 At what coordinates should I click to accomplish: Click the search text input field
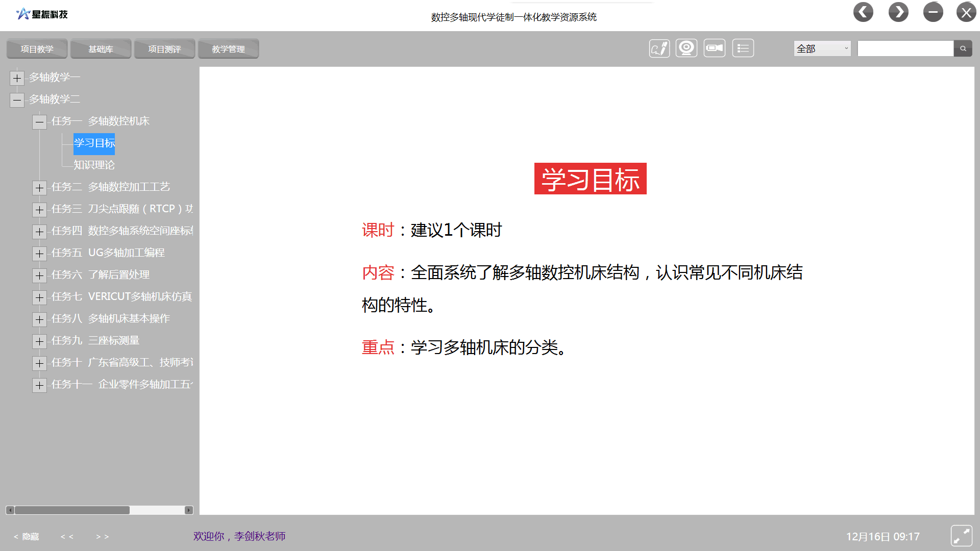point(905,48)
